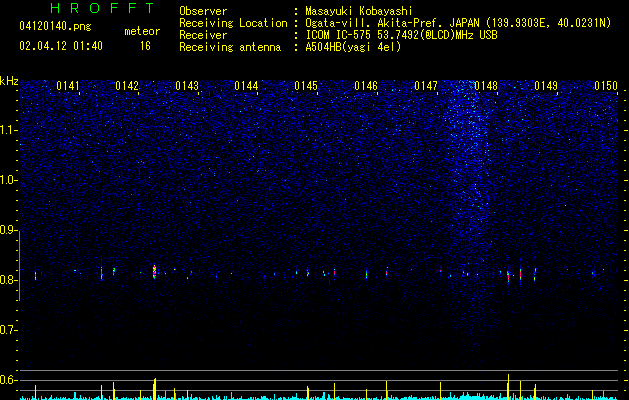The height and width of the screenshot is (400, 629).
Task: Click the kHz axis unit label
Action: click(9, 81)
